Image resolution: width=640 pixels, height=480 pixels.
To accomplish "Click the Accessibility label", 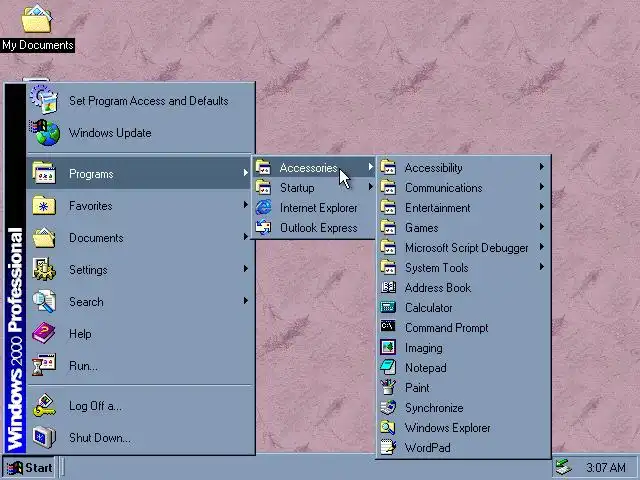I will 433,168.
